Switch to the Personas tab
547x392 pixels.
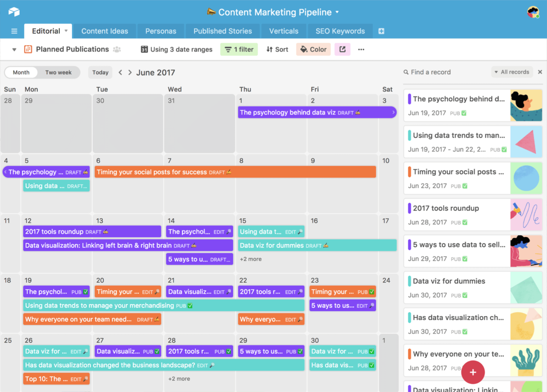tap(161, 31)
